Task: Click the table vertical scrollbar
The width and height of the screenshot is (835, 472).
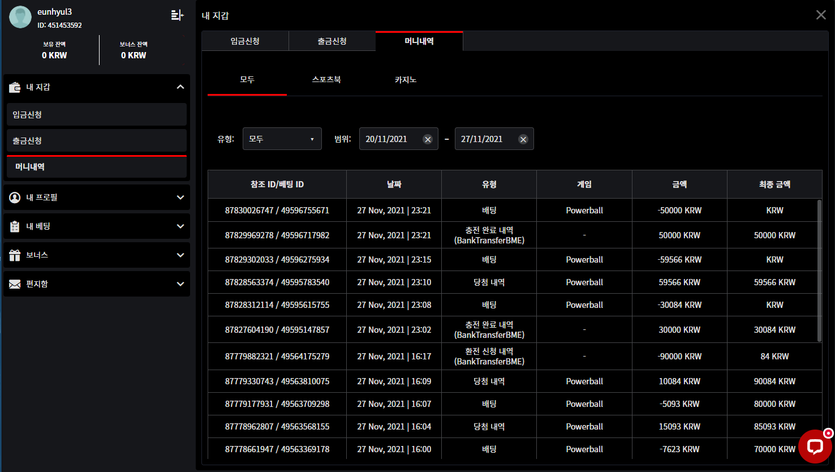Action: tap(819, 271)
